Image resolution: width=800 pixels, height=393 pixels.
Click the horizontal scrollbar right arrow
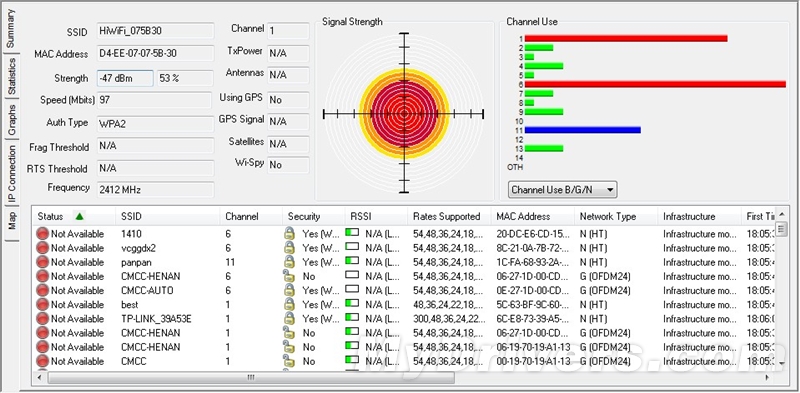point(767,378)
